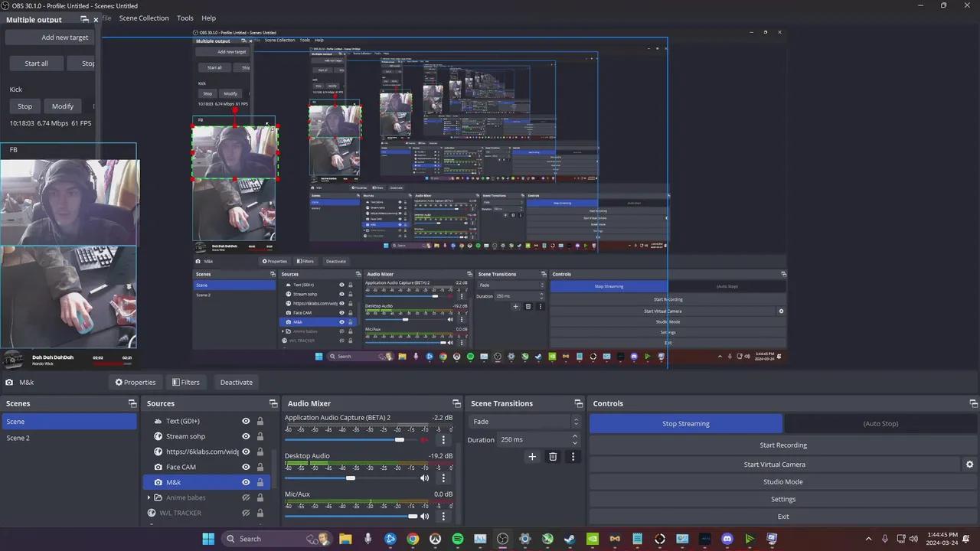Undock the Controls panel
The width and height of the screenshot is (980, 551).
tap(972, 403)
